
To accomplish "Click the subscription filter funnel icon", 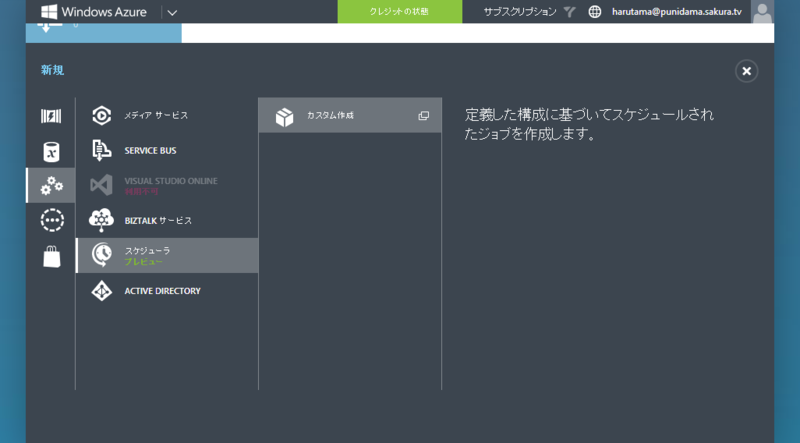I will click(x=569, y=12).
